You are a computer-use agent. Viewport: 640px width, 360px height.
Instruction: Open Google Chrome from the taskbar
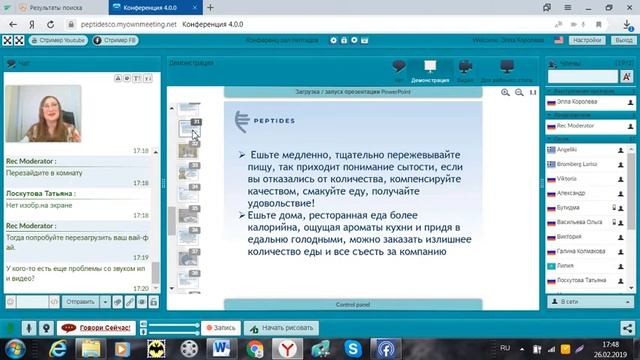click(x=256, y=349)
